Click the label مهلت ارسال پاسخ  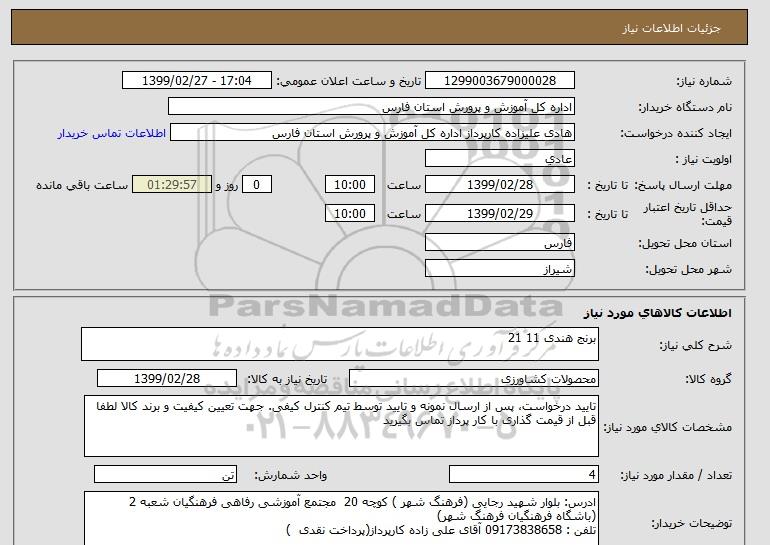click(x=683, y=185)
